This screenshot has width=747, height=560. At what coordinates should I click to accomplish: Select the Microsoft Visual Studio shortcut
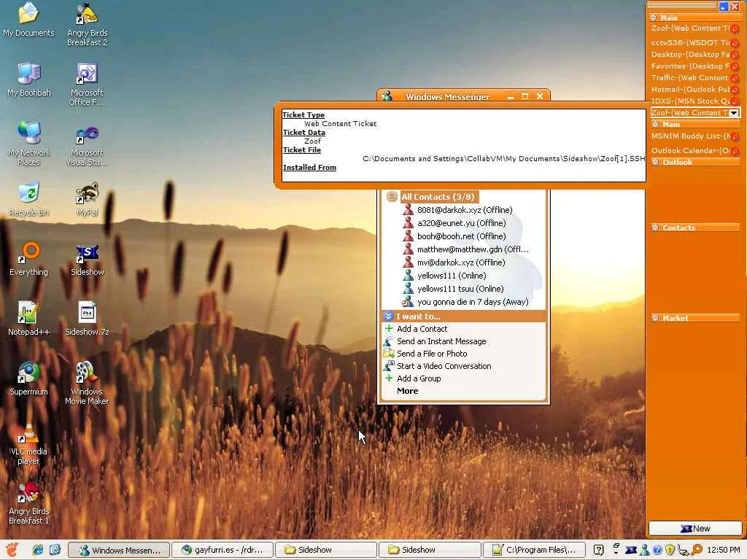pyautogui.click(x=88, y=145)
